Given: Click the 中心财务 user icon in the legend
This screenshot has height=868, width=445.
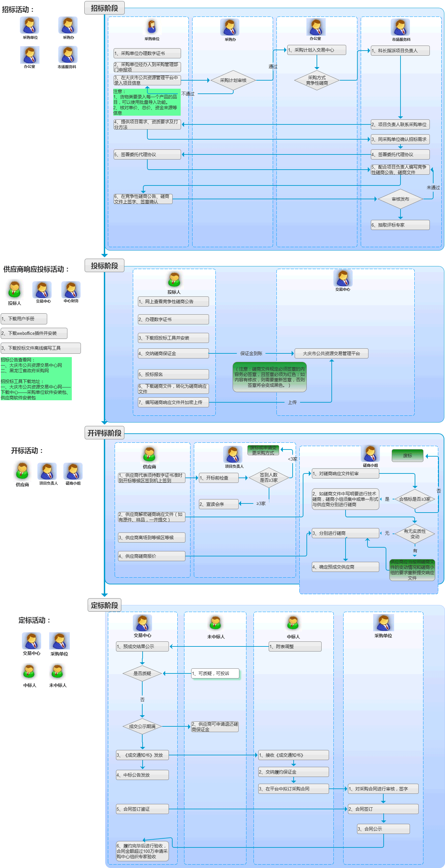Looking at the screenshot, I should pos(71,290).
